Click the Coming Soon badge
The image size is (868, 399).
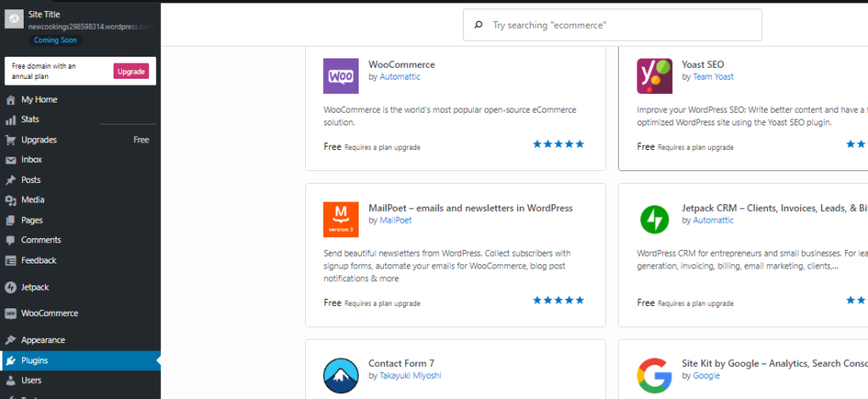[x=55, y=41]
